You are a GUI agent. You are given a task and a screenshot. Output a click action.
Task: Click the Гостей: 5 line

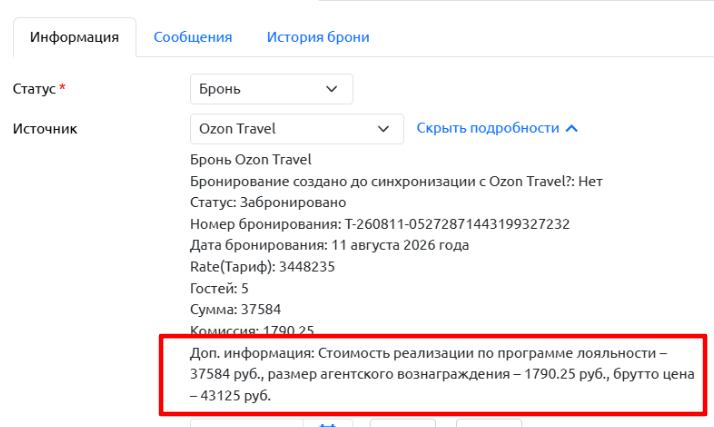pyautogui.click(x=219, y=288)
